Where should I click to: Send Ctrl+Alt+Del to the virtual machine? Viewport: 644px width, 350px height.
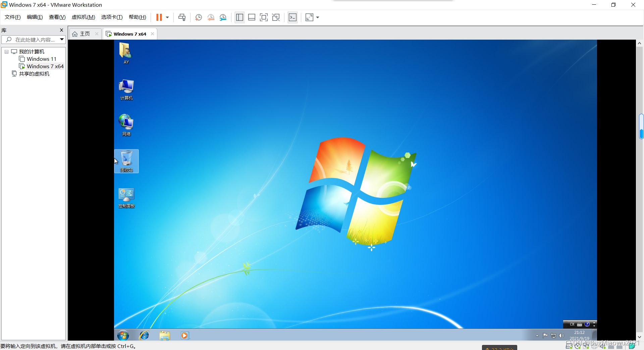pos(182,17)
